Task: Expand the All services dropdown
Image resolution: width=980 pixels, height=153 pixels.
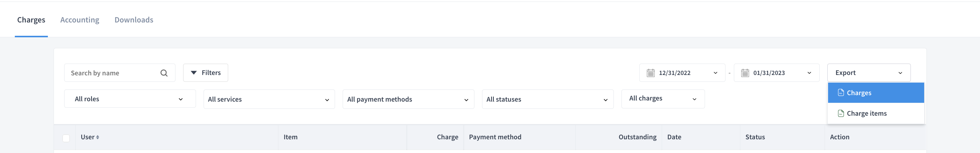Action: (x=269, y=99)
